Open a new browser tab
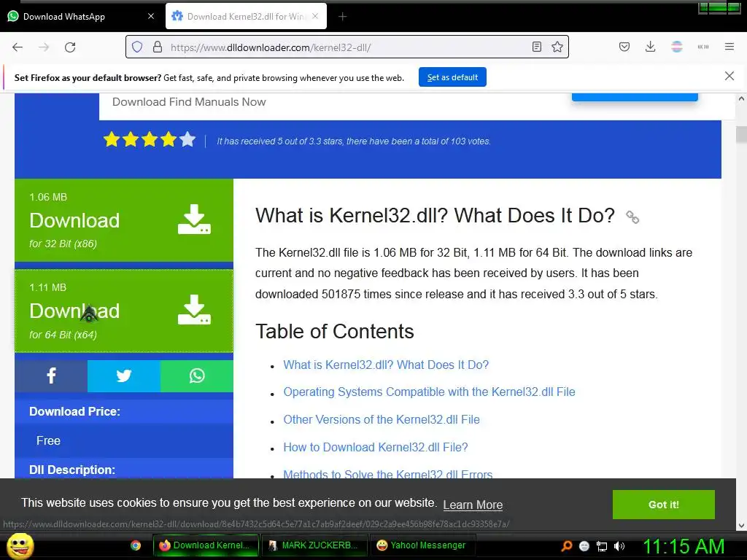The height and width of the screenshot is (560, 747). click(343, 17)
